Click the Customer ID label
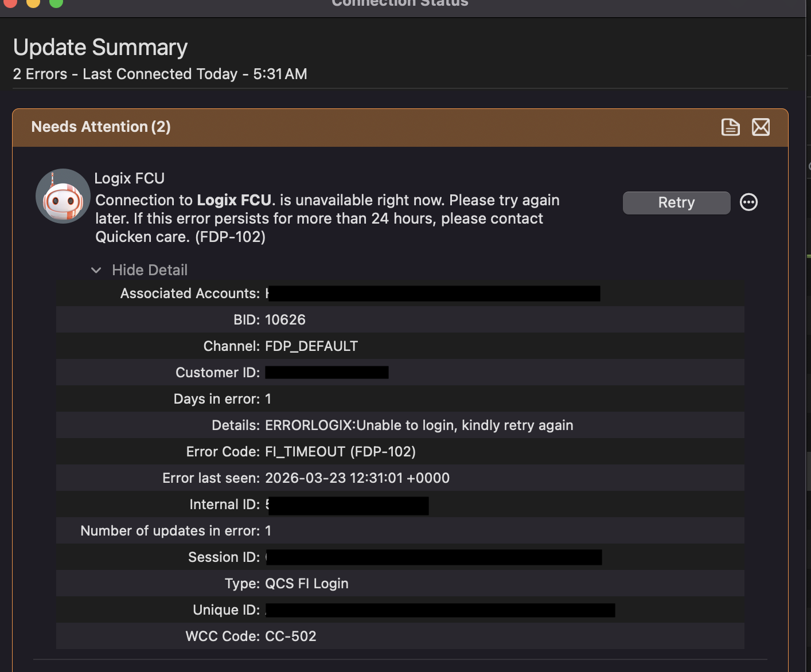The height and width of the screenshot is (672, 811). pyautogui.click(x=218, y=373)
